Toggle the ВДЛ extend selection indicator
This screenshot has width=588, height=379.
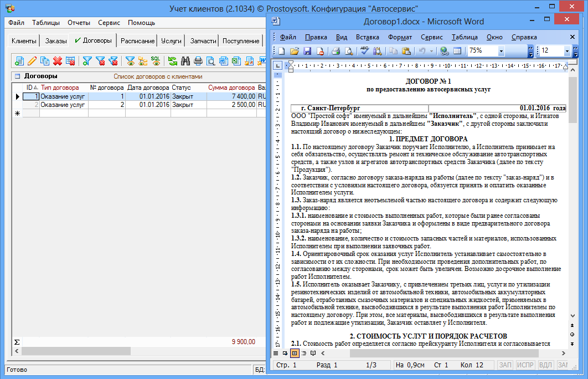(x=545, y=365)
